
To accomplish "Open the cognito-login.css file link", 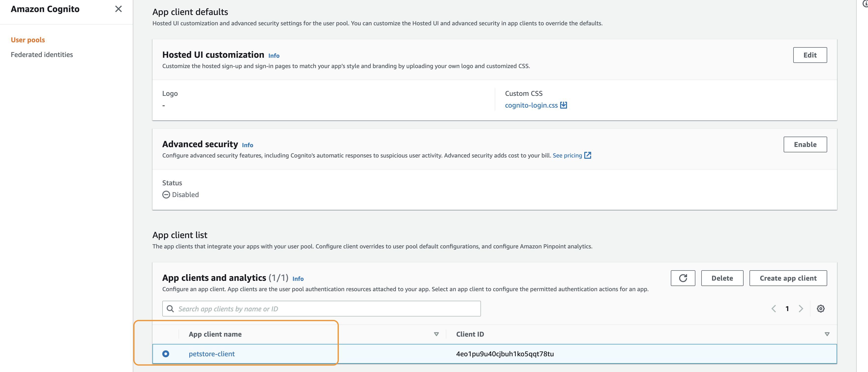I will tap(531, 105).
